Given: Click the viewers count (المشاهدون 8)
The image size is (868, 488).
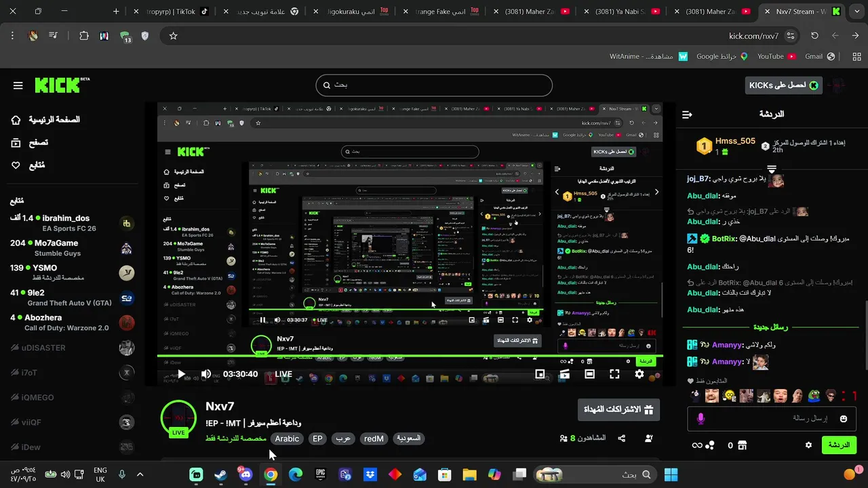Looking at the screenshot, I should tap(583, 439).
